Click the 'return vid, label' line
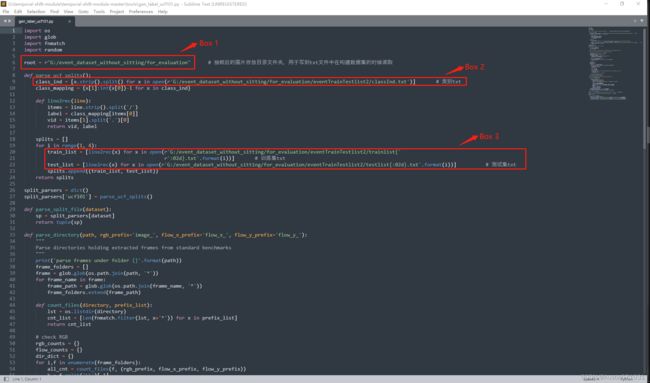Viewport: 650px width, 383px height. tap(72, 126)
